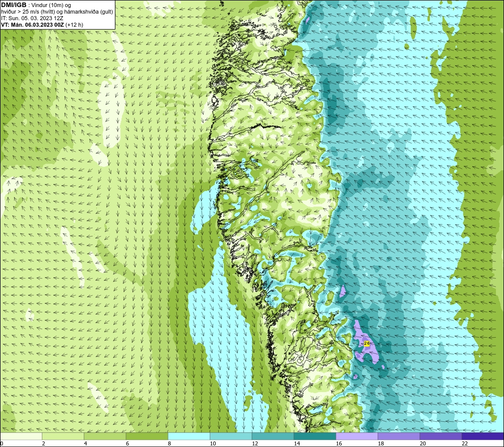Select the 2–4 m/s light green legend swatch
Viewport: 504px width, 447px height.
tap(63, 436)
